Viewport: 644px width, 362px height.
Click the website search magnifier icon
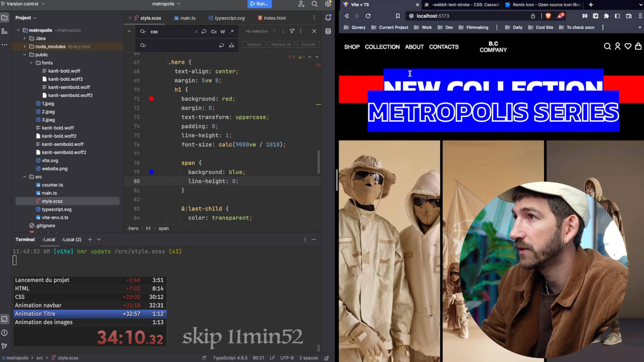click(x=607, y=46)
